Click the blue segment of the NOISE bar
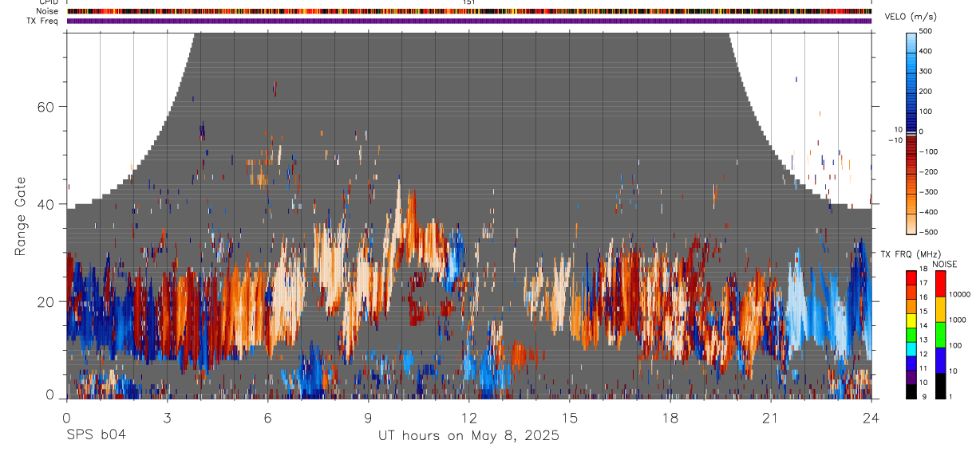This screenshot has width=980, height=452. 939,360
